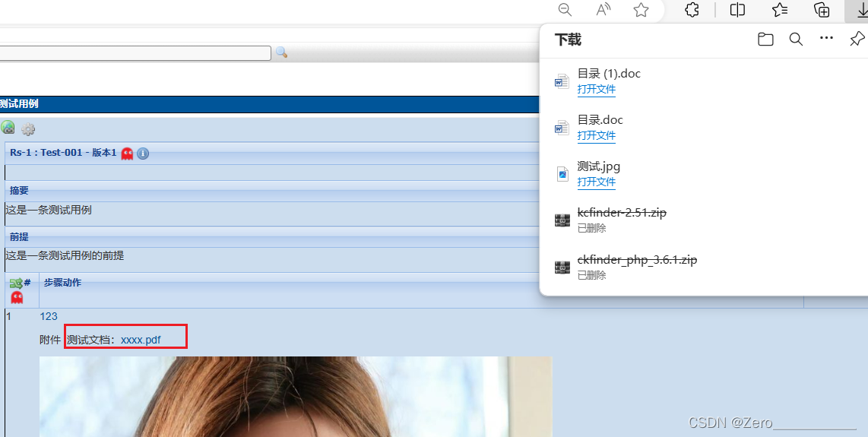Pin the downloads panel

[x=857, y=40]
